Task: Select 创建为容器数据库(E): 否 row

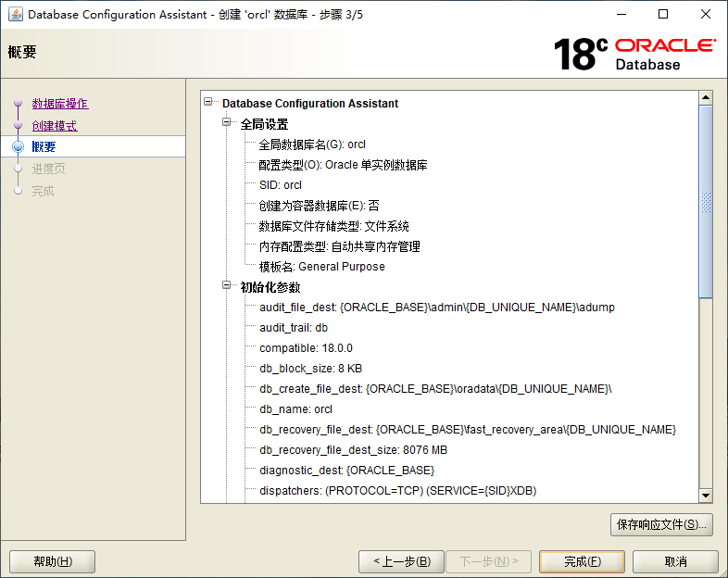Action: pos(319,206)
